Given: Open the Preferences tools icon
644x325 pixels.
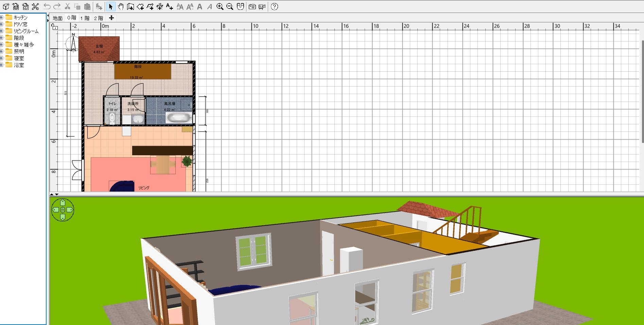Looking at the screenshot, I should click(35, 6).
